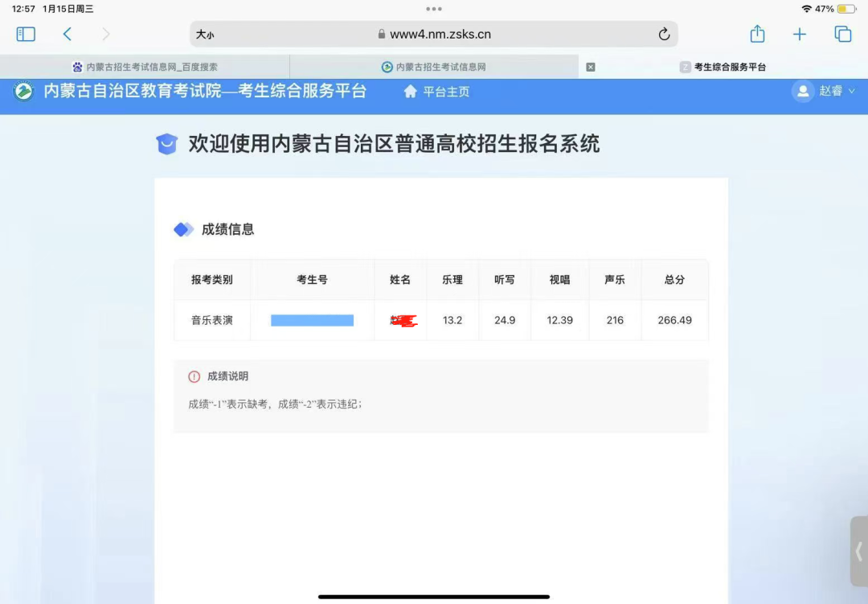Reload the page with refresh icon
Viewport: 868px width, 604px height.
(x=664, y=34)
